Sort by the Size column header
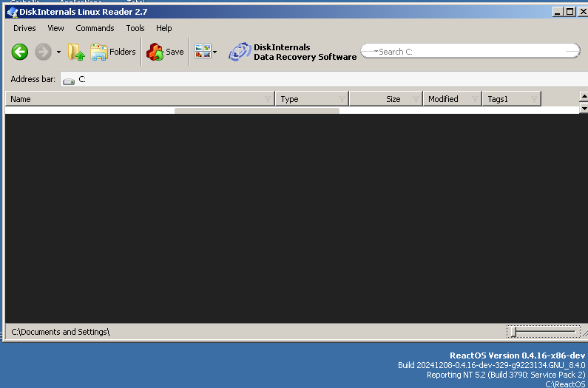The width and height of the screenshot is (588, 388). click(x=386, y=99)
